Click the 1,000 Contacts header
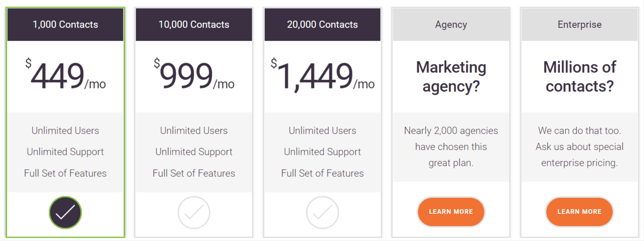The image size is (644, 241). (x=65, y=25)
